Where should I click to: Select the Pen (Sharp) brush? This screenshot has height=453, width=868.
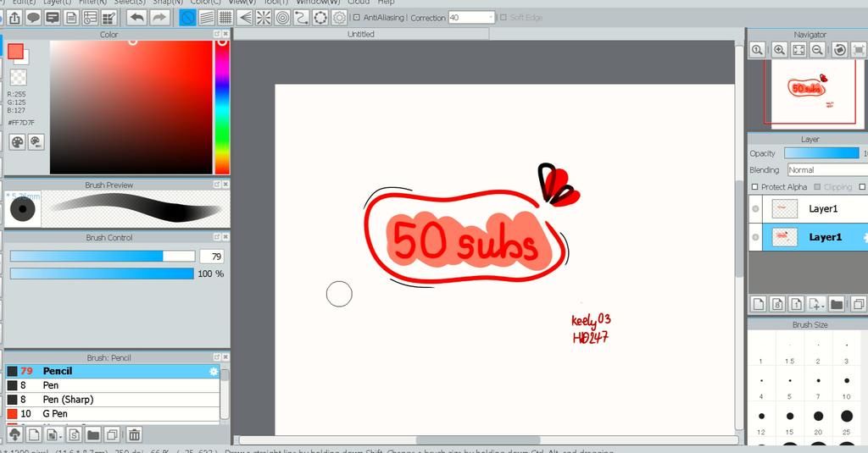pos(113,400)
